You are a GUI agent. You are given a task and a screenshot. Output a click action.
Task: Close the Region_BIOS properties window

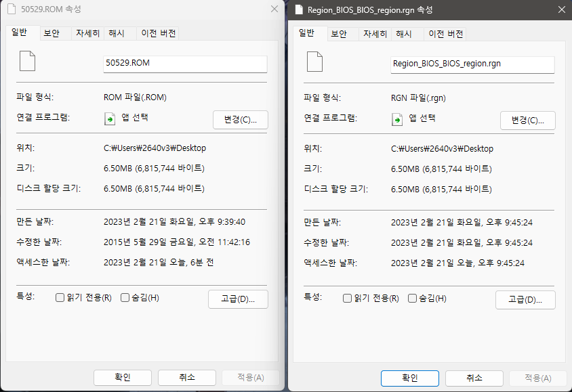562,10
